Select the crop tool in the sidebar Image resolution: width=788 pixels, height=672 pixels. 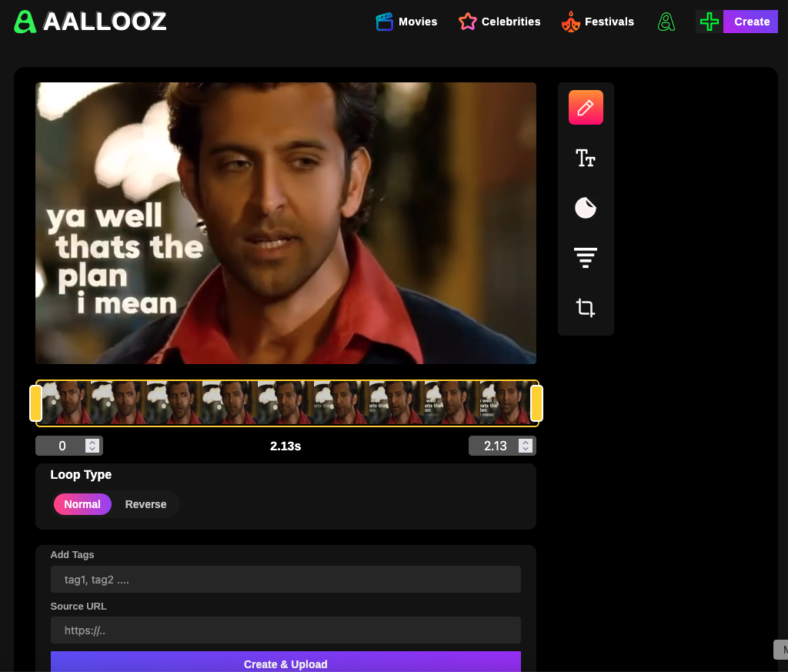point(586,307)
